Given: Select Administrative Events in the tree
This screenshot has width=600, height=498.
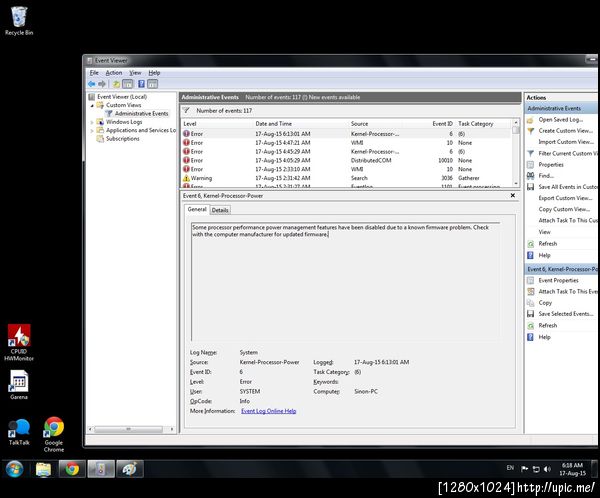Looking at the screenshot, I should pos(141,114).
